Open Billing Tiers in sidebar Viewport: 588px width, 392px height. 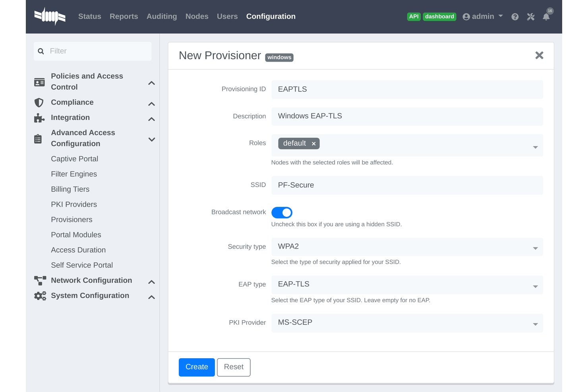tap(70, 189)
